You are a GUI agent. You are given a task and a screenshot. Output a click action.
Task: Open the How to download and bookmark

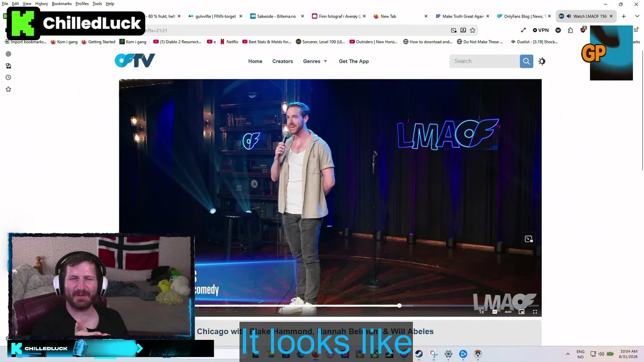[428, 42]
